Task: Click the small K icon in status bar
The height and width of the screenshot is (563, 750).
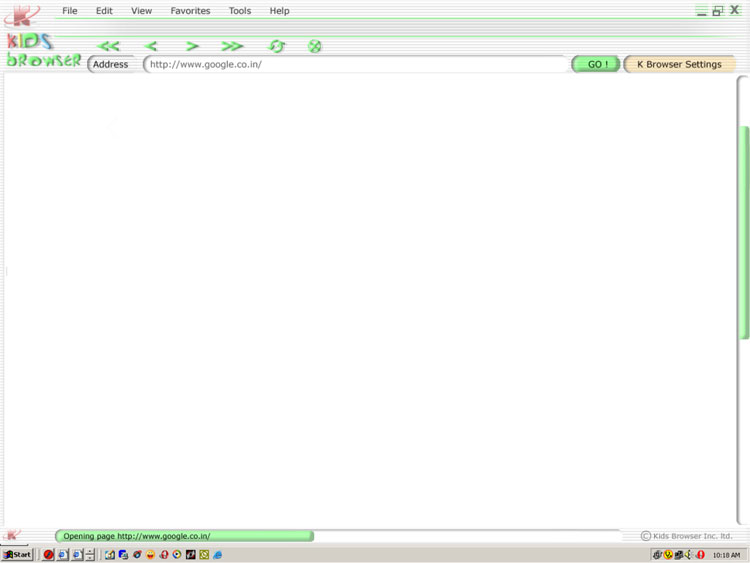Action: click(x=12, y=536)
